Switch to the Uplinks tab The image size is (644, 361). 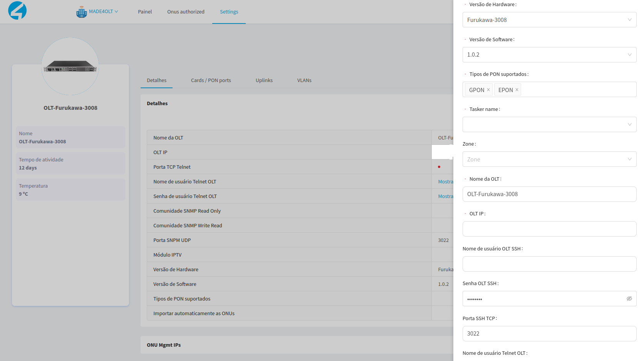264,81
